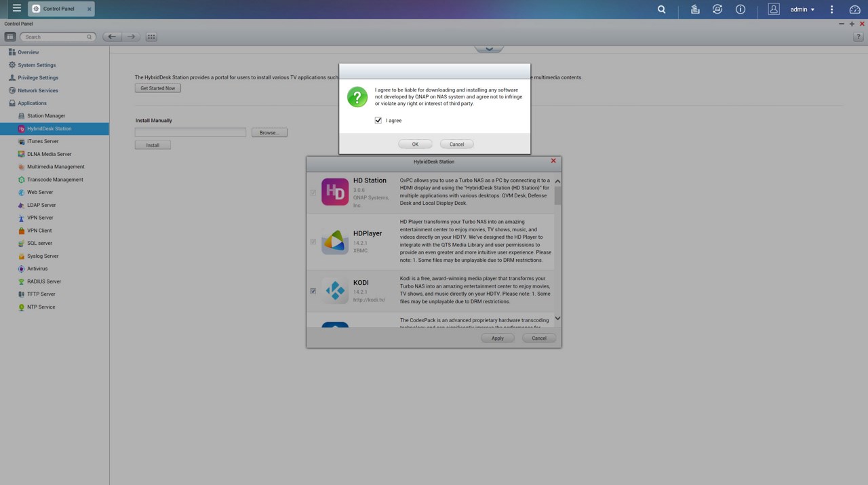Expand the collapsed top panel chevron
Viewport: 868px width, 485px height.
click(x=489, y=49)
